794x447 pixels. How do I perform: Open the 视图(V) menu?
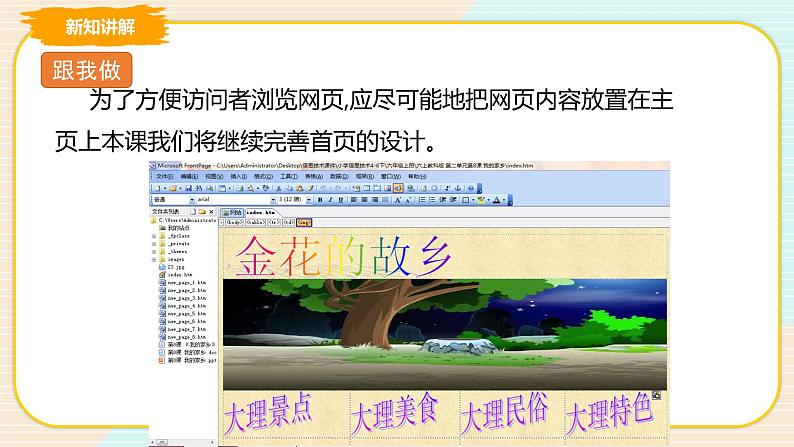coord(214,176)
